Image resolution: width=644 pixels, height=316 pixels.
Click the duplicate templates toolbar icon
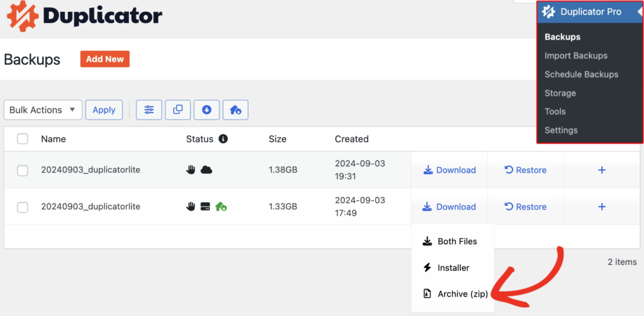[178, 110]
